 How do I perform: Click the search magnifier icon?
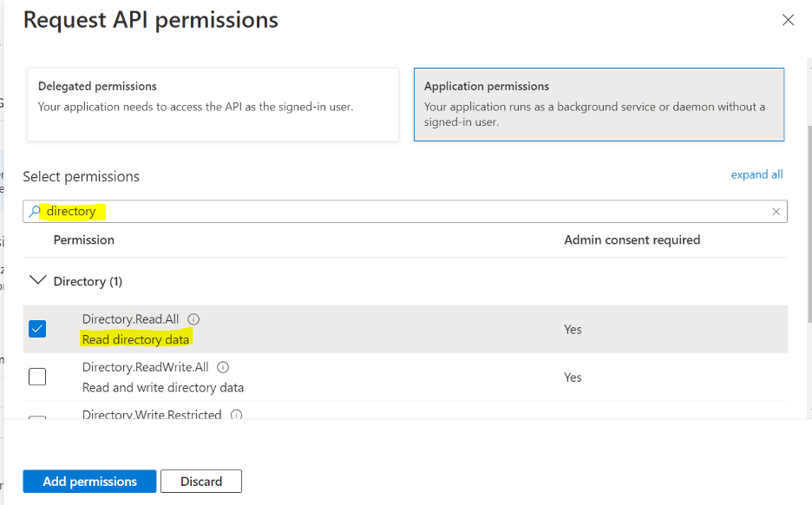click(x=35, y=212)
